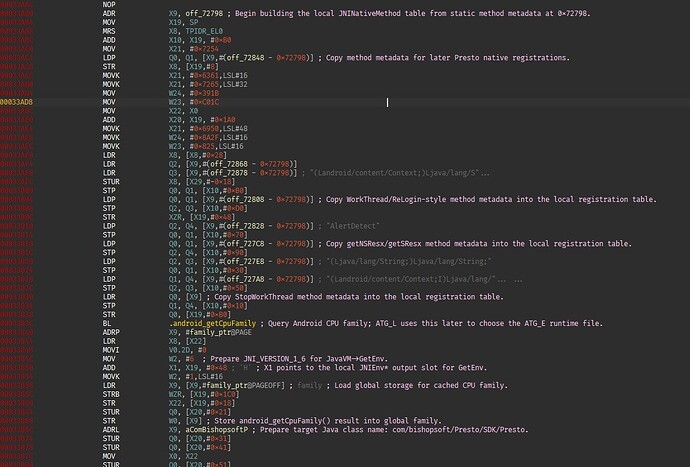
Task: Click the Landroid/content/Context;)Ljava/lang/S string comment
Action: click(x=400, y=173)
